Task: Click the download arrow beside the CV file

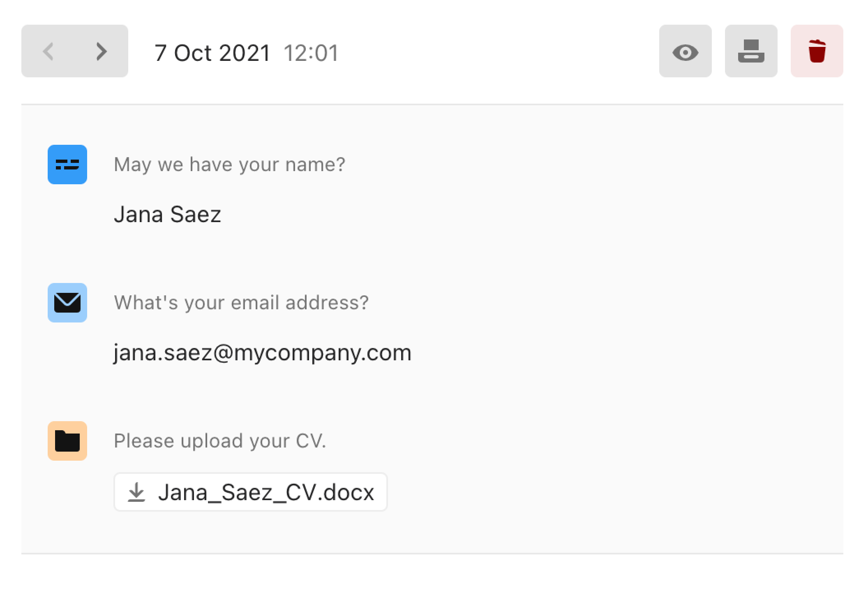Action: (x=136, y=492)
